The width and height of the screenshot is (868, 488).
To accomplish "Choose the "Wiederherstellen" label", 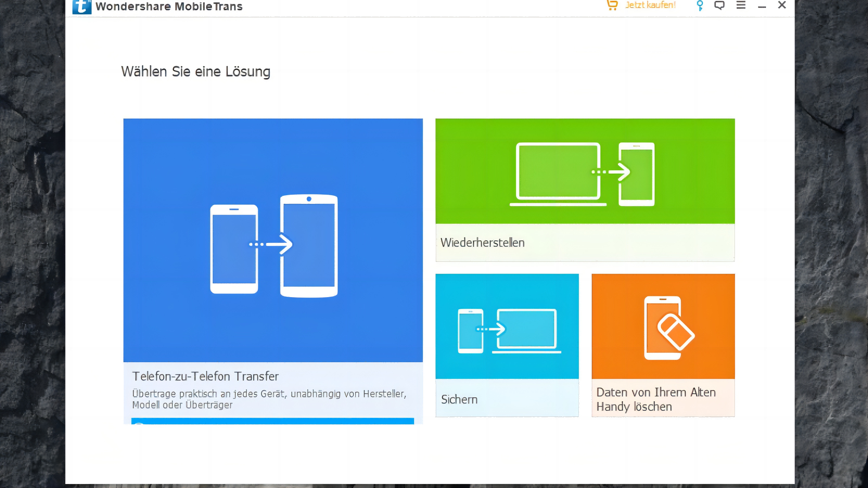I will tap(482, 243).
